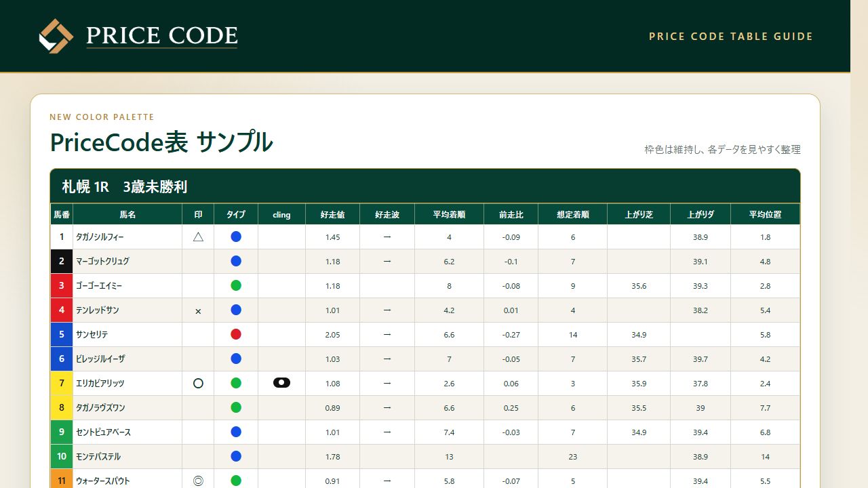
Task: Click the blue type dot for テンレッドサン
Action: click(236, 310)
